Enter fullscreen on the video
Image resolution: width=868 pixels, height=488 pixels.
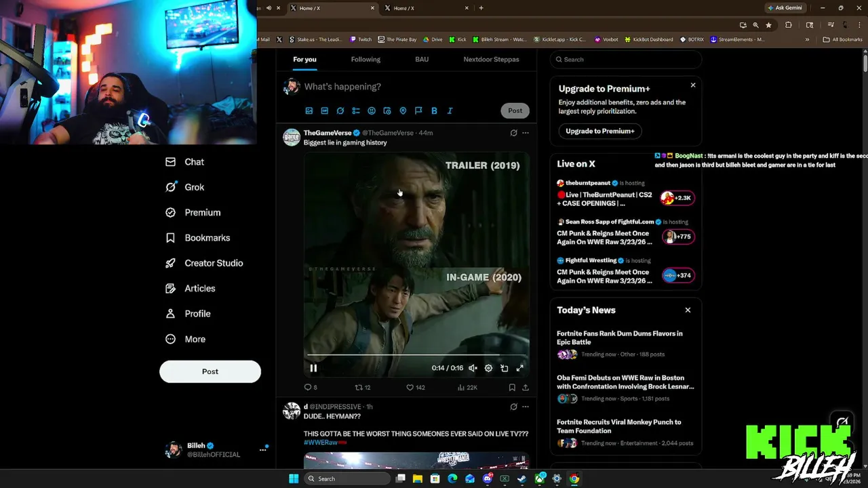[519, 368]
